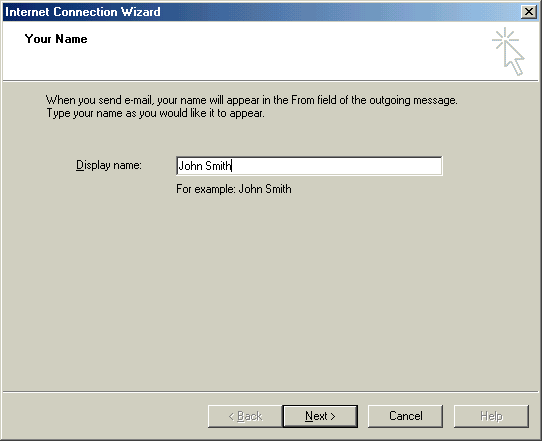Close the wizard with the X button
The image size is (542, 441).
[529, 12]
